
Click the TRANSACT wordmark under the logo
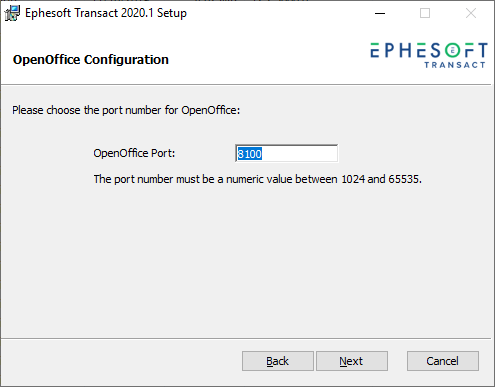[x=455, y=65]
